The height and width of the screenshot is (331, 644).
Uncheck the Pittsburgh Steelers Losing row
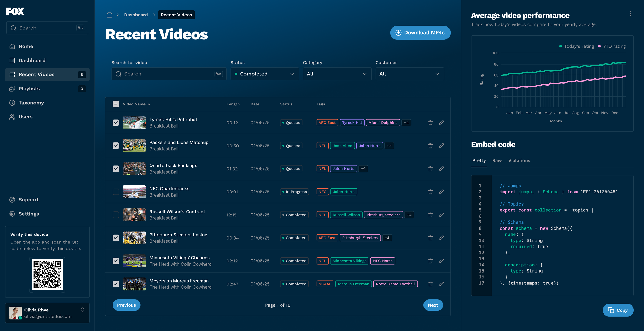(116, 238)
